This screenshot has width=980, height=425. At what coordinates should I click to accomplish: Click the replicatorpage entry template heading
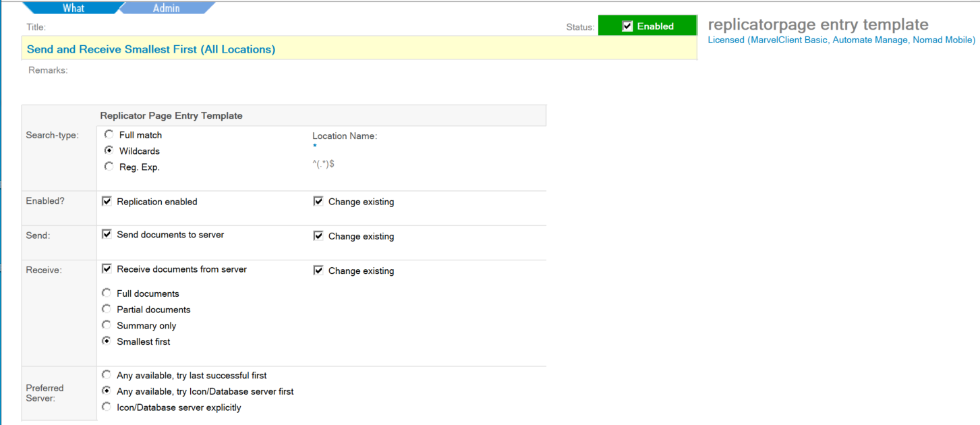point(818,25)
